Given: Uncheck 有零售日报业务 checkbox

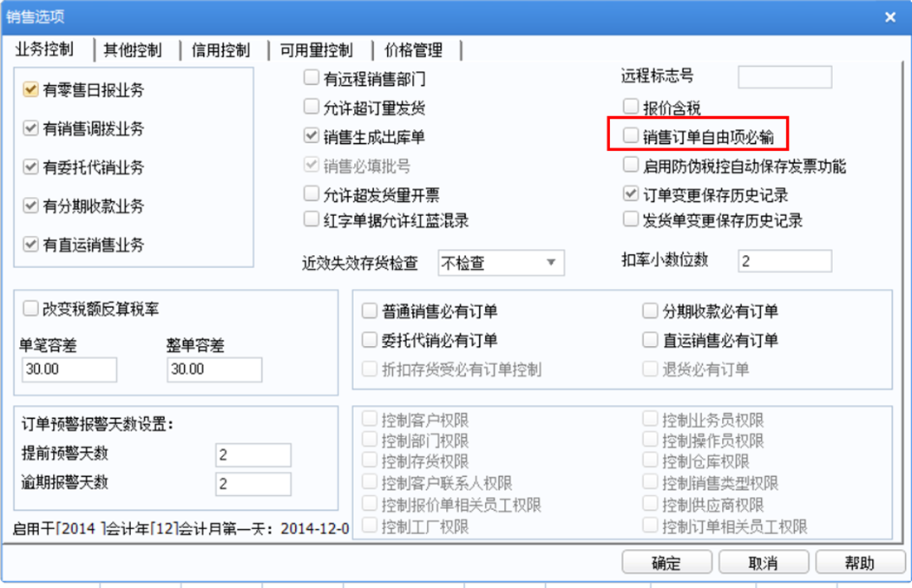Looking at the screenshot, I should [31, 89].
